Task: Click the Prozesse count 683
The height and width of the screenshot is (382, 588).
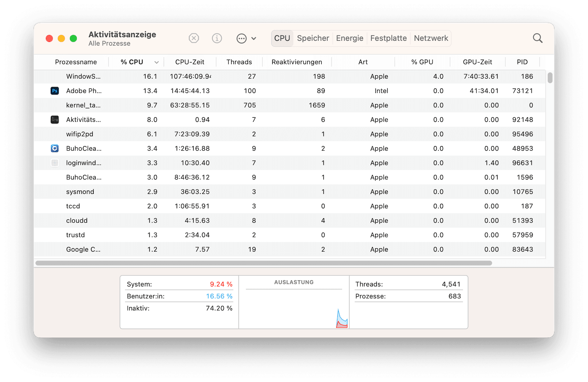Action: [x=455, y=296]
